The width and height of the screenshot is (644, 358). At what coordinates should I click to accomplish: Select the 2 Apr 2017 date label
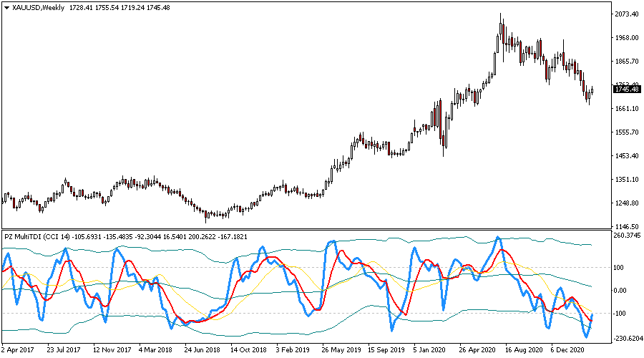click(16, 351)
